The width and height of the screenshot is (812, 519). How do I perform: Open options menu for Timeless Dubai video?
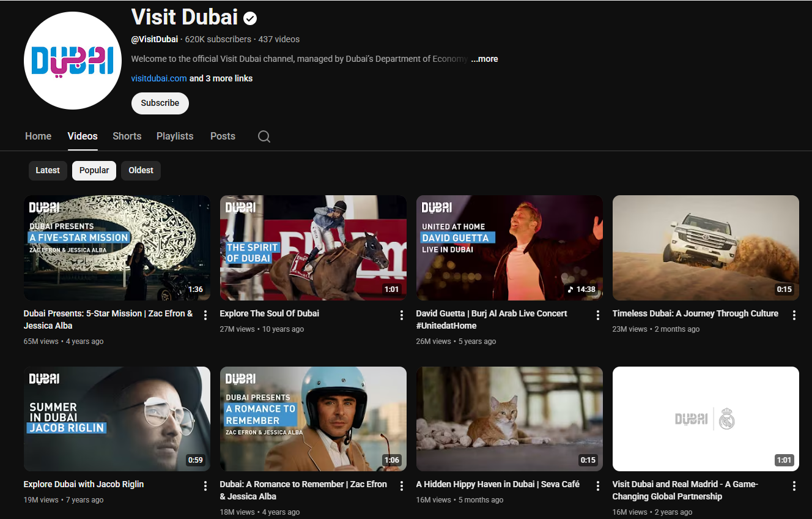(x=794, y=315)
